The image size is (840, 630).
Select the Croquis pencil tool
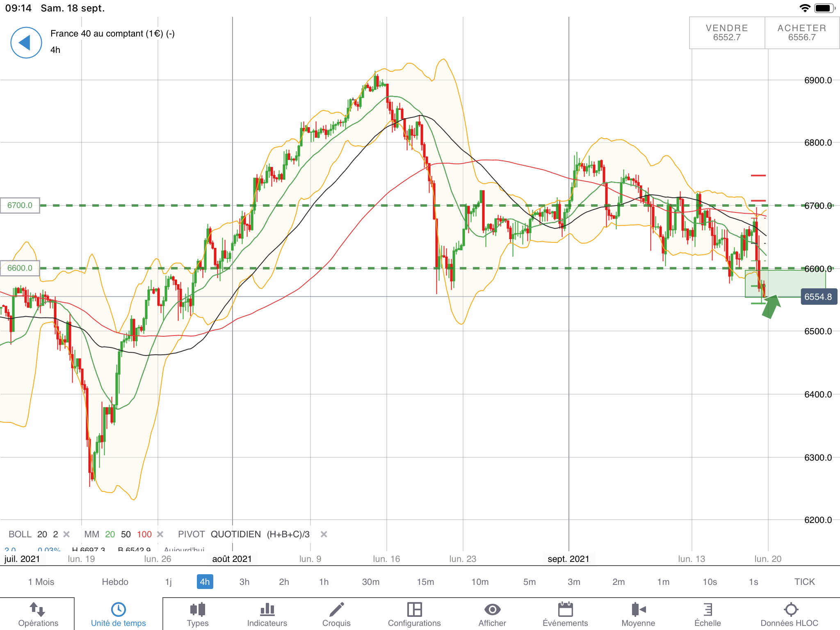pyautogui.click(x=336, y=609)
